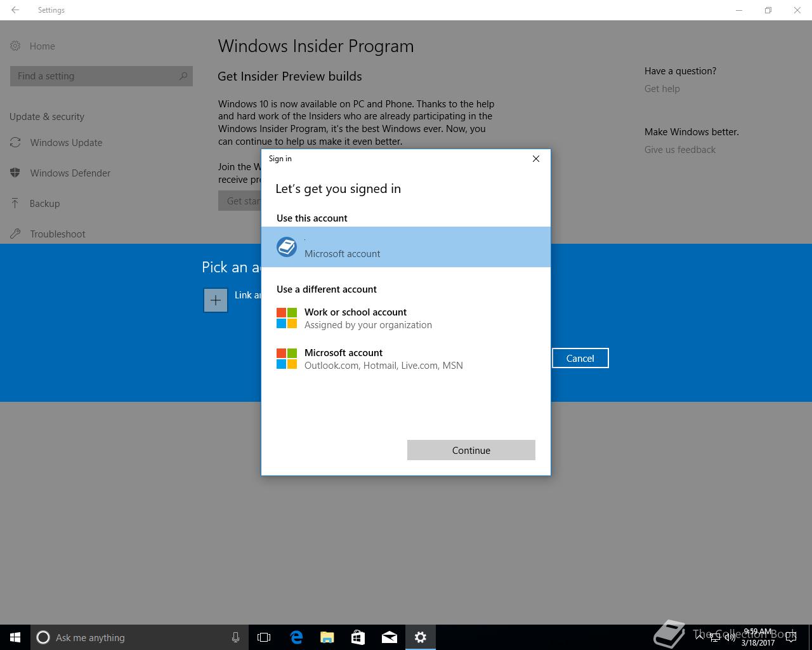Select the existing Microsoft account under Use this account
Viewport: 812px width, 650px height.
click(406, 247)
